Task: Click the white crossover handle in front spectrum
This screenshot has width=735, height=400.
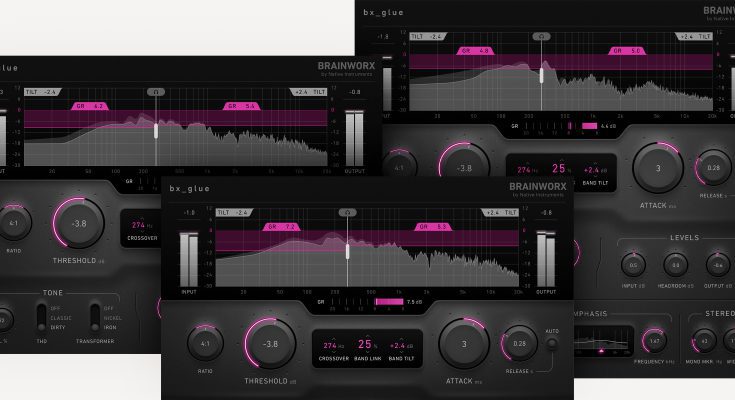Action: 348,252
